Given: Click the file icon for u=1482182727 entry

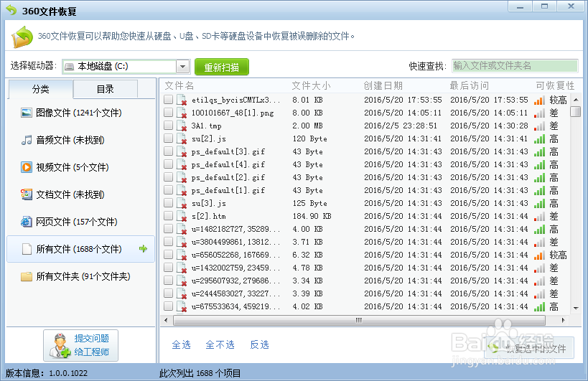Looking at the screenshot, I should pos(182,230).
